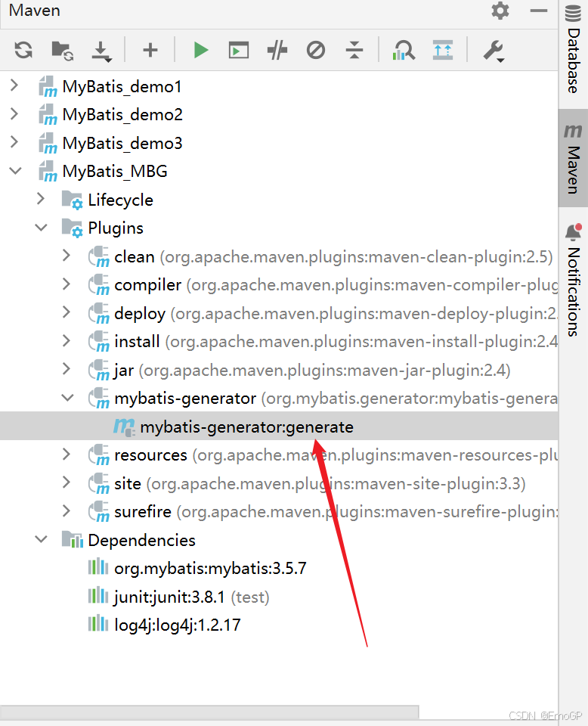Screen dimensions: 588x726
Task: Collapse the Dependencies node
Action: (41, 539)
